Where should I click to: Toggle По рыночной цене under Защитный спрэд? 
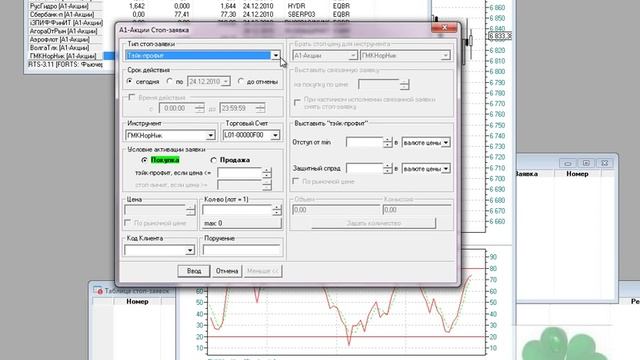[x=296, y=181]
